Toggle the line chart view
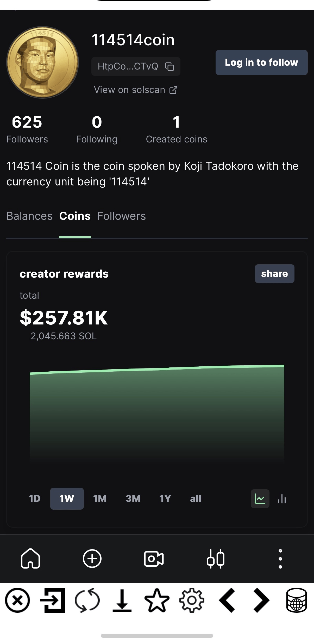Image resolution: width=314 pixels, height=644 pixels. coord(260,499)
